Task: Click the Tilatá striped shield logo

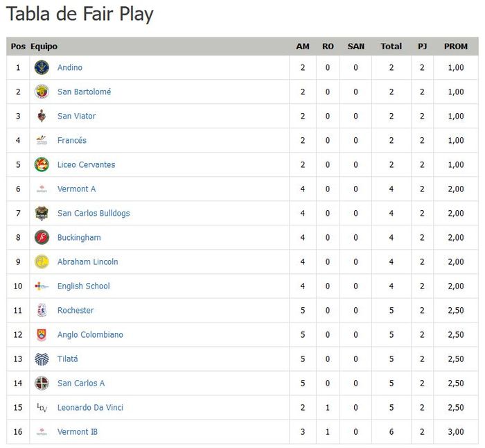Action: [42, 359]
